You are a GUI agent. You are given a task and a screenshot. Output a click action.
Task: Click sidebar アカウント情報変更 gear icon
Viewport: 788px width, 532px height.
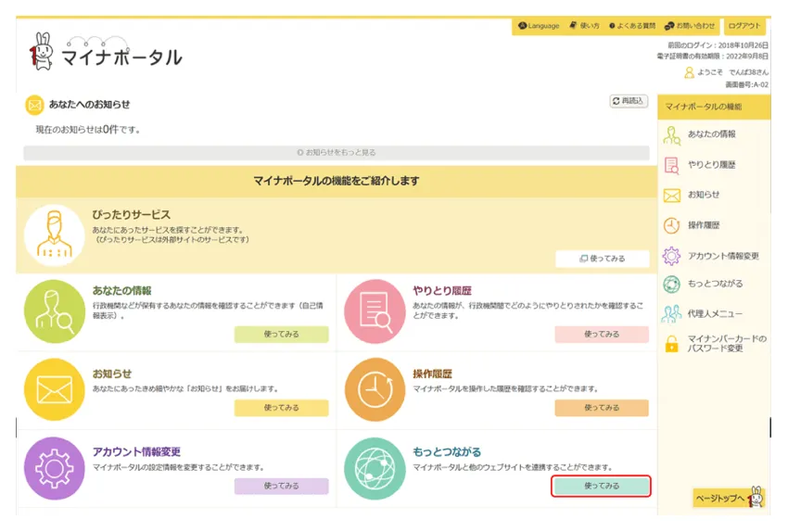click(x=671, y=256)
